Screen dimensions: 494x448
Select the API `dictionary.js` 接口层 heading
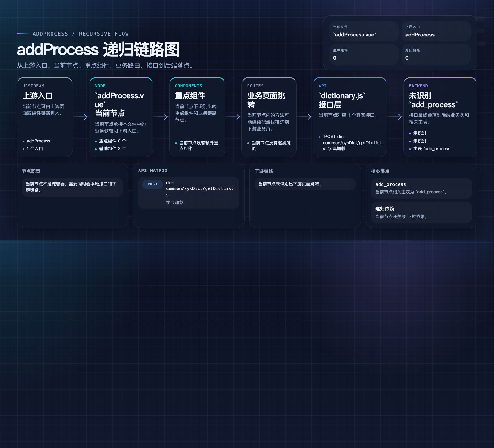point(342,100)
